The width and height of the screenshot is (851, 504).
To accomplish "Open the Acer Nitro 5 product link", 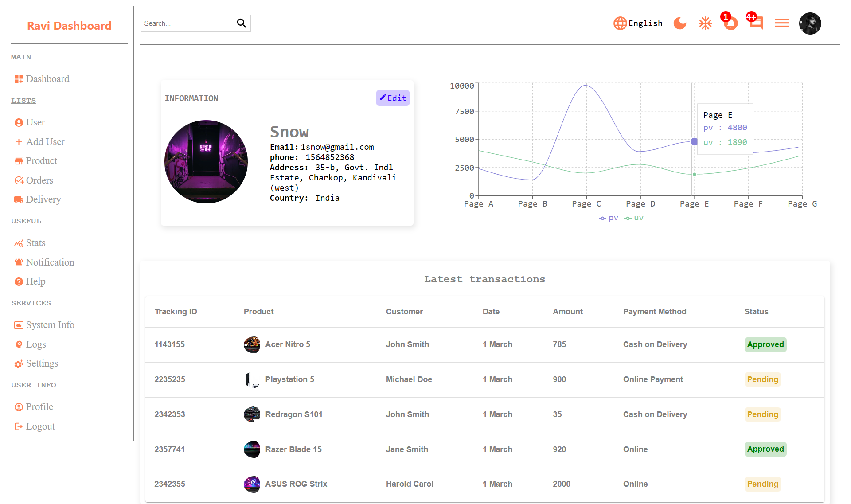I will pyautogui.click(x=288, y=344).
